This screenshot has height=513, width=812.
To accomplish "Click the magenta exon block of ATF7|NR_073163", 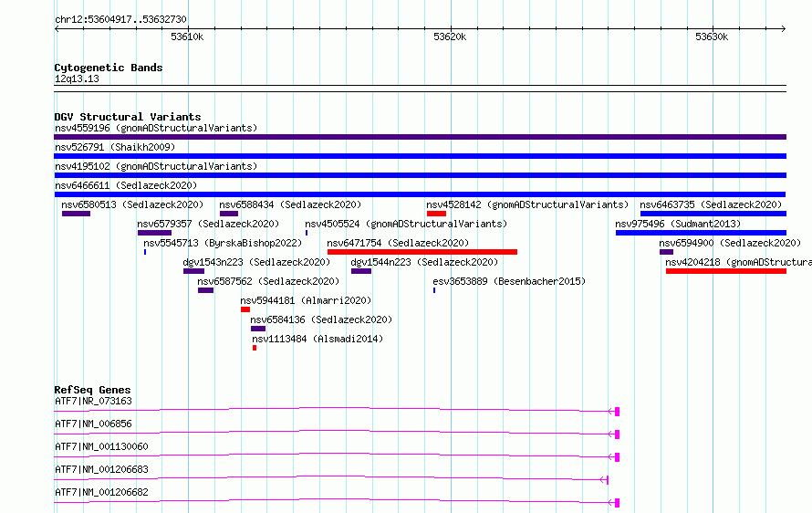I will (617, 412).
